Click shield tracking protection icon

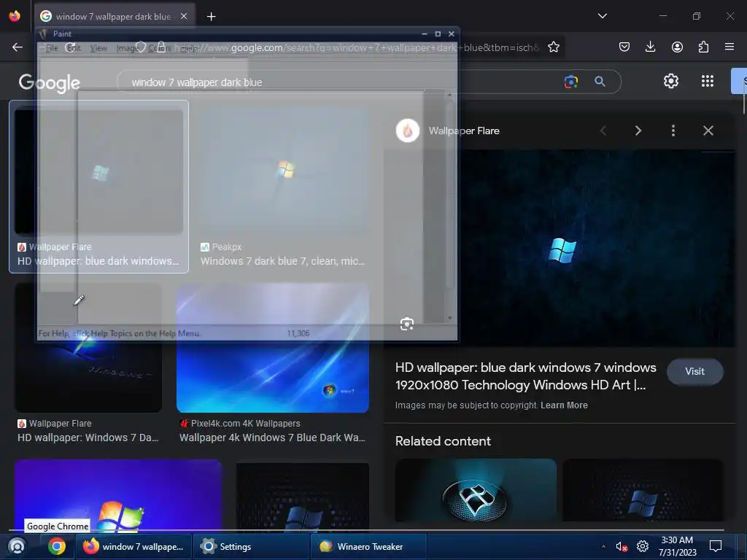tap(141, 47)
